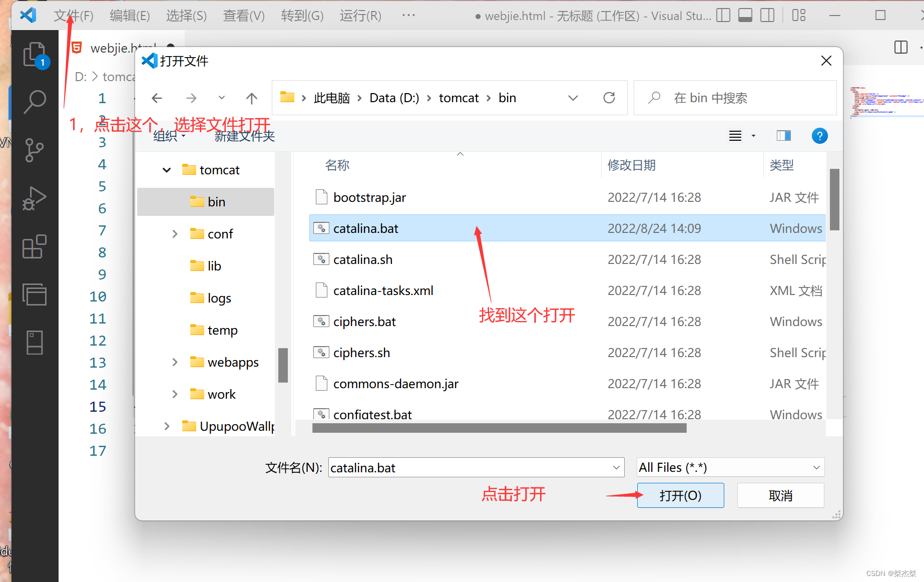Click 打开(O) button
Image resolution: width=924 pixels, height=582 pixels.
tap(680, 495)
